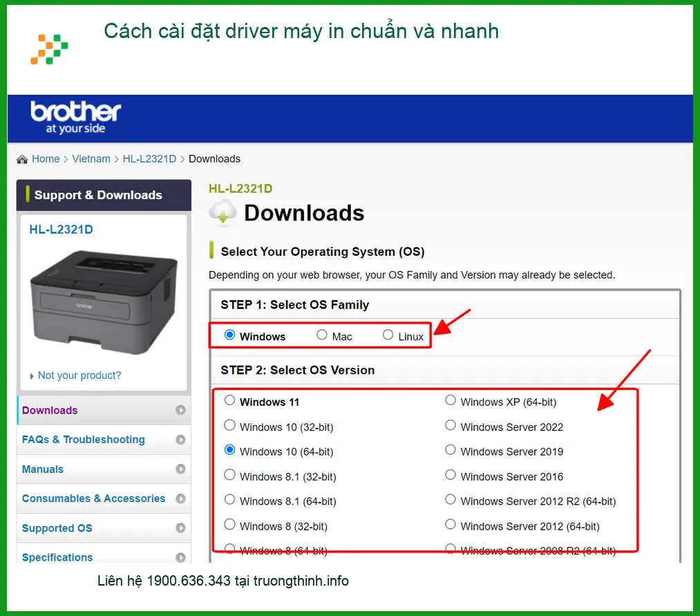Open HL-L2321D breadcrumb link

point(149,159)
